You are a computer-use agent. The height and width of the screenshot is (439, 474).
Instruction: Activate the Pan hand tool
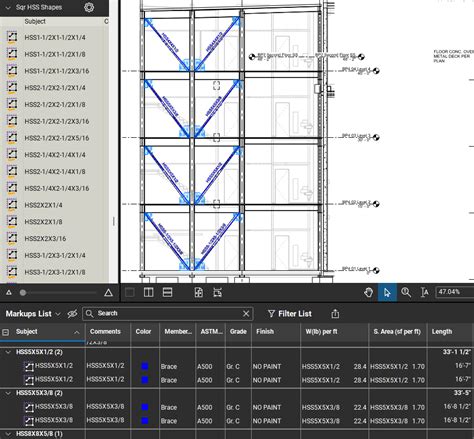point(368,292)
